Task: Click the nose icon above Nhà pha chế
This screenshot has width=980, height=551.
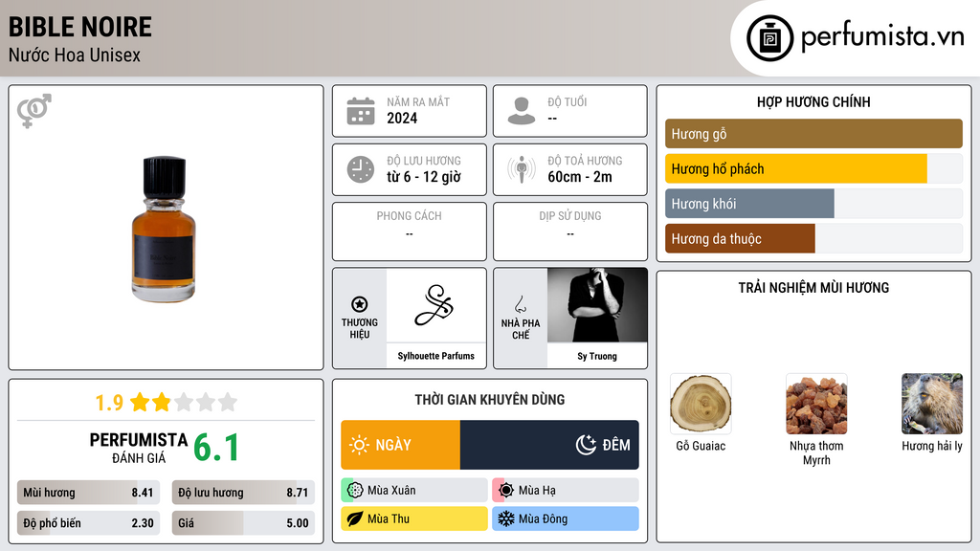Action: 520,305
